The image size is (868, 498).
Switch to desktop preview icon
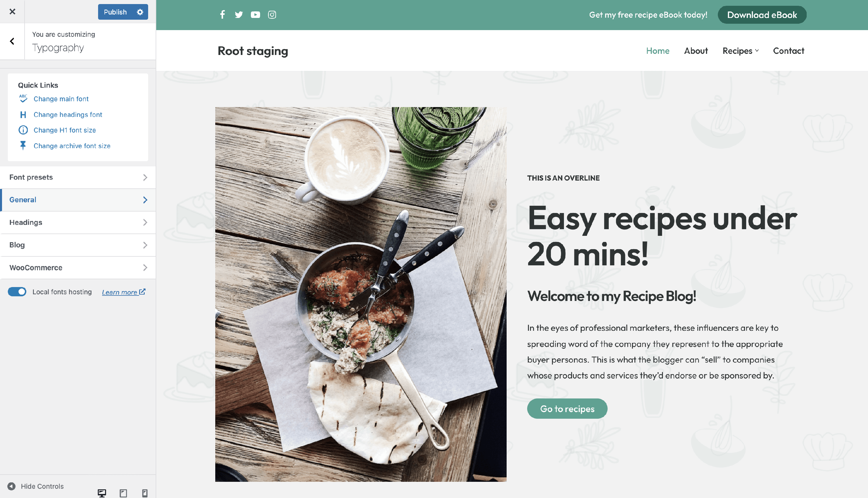tap(102, 493)
